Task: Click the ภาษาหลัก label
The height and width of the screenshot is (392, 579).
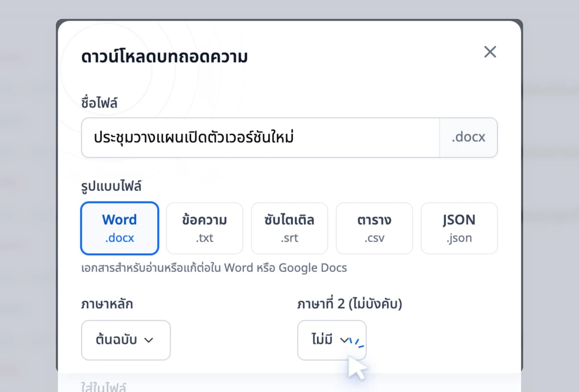Action: 107,304
